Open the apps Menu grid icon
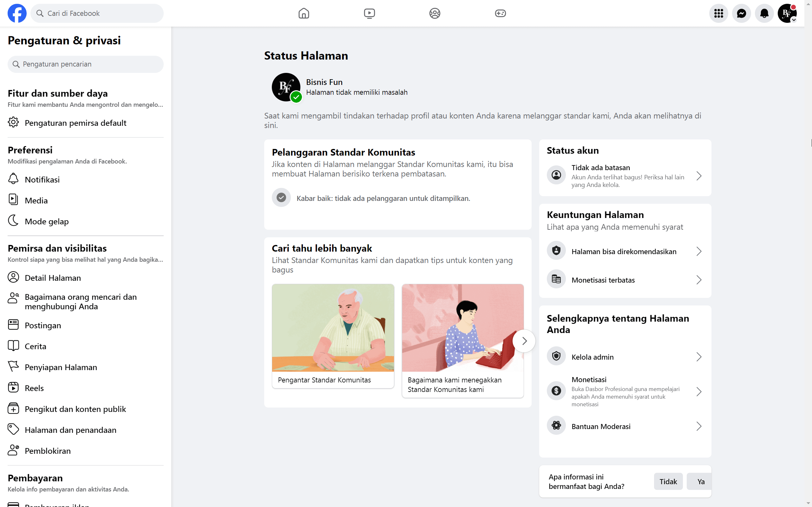Screen dimensions: 812x507 point(719,13)
